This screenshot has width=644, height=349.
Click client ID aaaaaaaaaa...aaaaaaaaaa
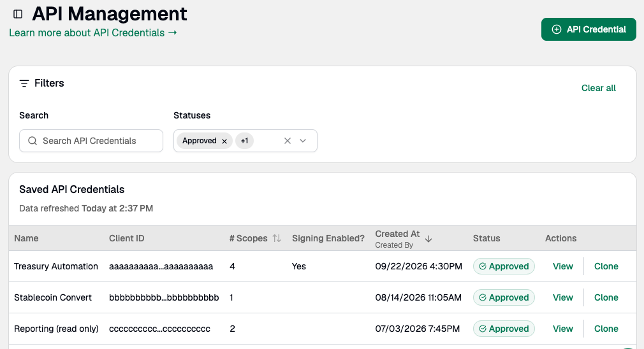point(161,267)
